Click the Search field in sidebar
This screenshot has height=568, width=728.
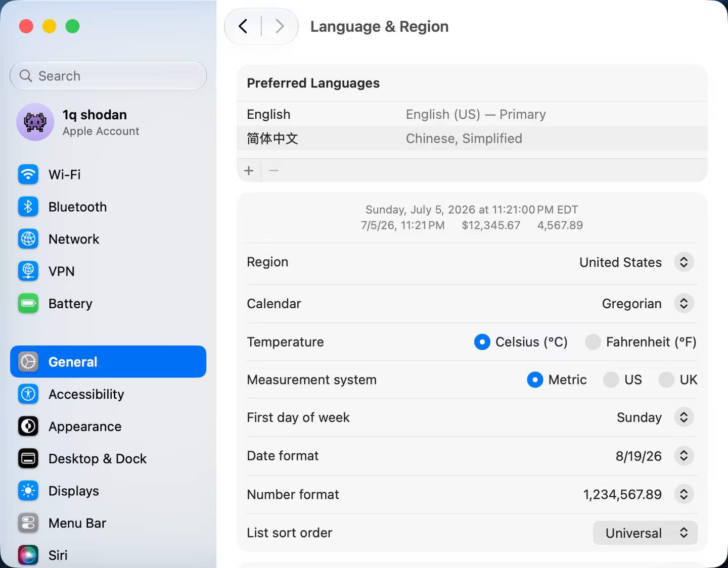click(108, 76)
